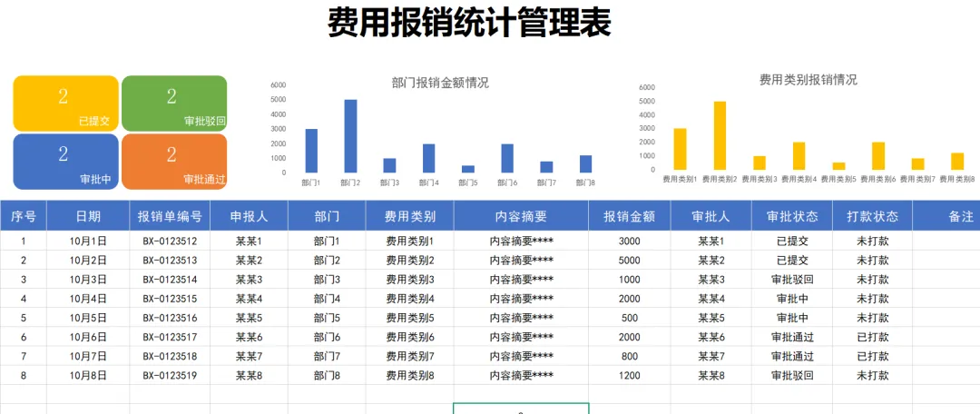Click the green 审批驳回 summary card
Screen dimensions: 980x414
pos(174,103)
